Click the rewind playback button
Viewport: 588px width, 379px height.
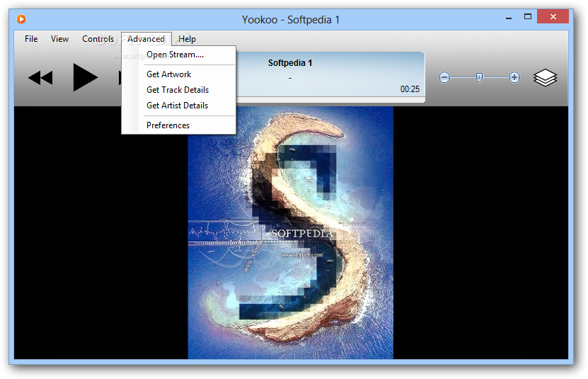(40, 78)
